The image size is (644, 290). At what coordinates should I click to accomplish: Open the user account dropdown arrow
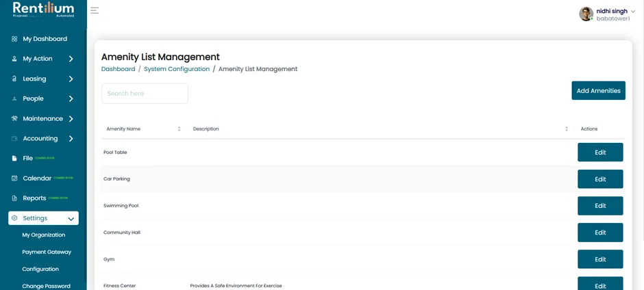pyautogui.click(x=633, y=12)
